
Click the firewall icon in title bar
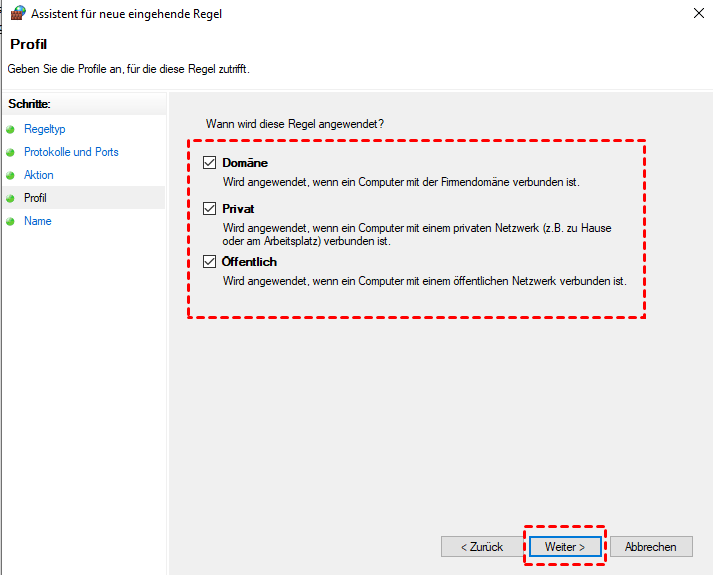coord(17,14)
